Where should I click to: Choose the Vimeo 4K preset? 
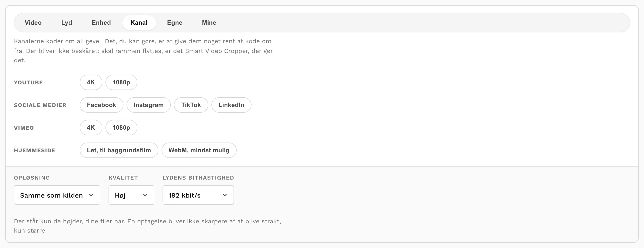click(x=91, y=128)
